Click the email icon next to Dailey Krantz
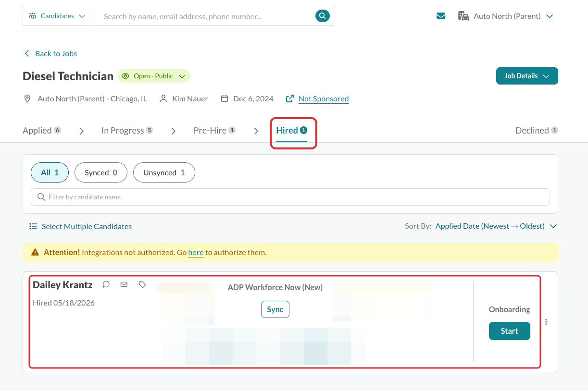Screen dimensions: 588x391 (124, 284)
